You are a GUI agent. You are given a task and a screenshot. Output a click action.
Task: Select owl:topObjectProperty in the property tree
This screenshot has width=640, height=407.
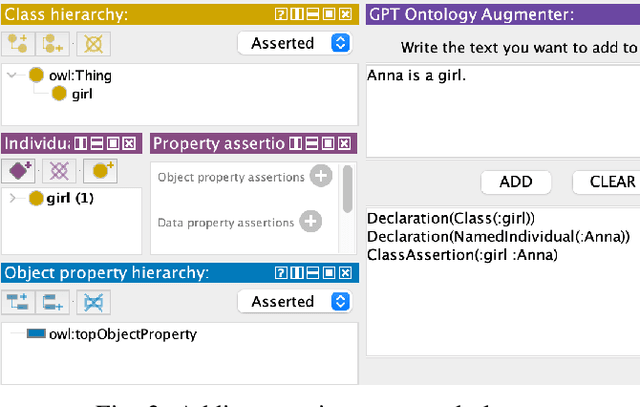(x=122, y=334)
